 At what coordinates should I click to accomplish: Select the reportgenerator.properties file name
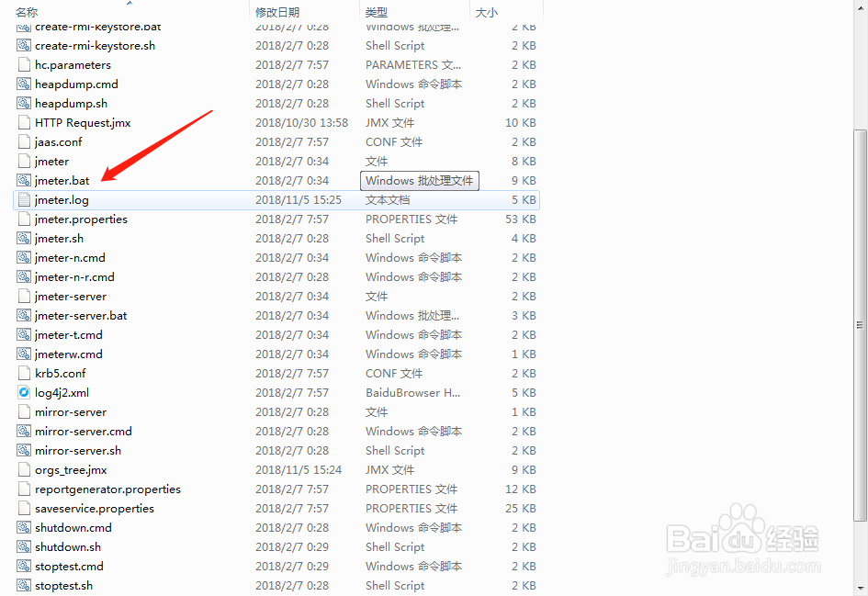point(107,489)
